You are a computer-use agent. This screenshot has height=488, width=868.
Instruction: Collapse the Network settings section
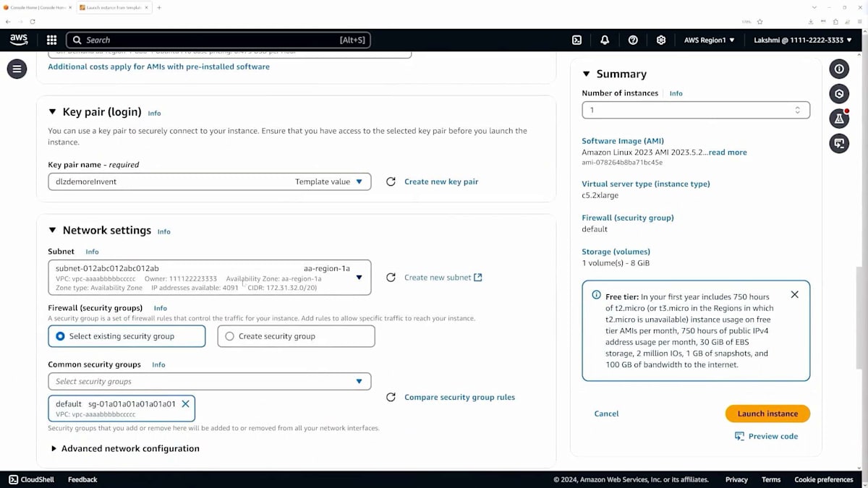(52, 231)
